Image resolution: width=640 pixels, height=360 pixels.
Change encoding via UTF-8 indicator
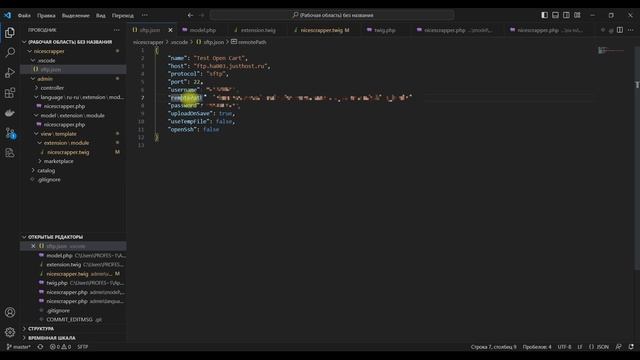pyautogui.click(x=564, y=347)
